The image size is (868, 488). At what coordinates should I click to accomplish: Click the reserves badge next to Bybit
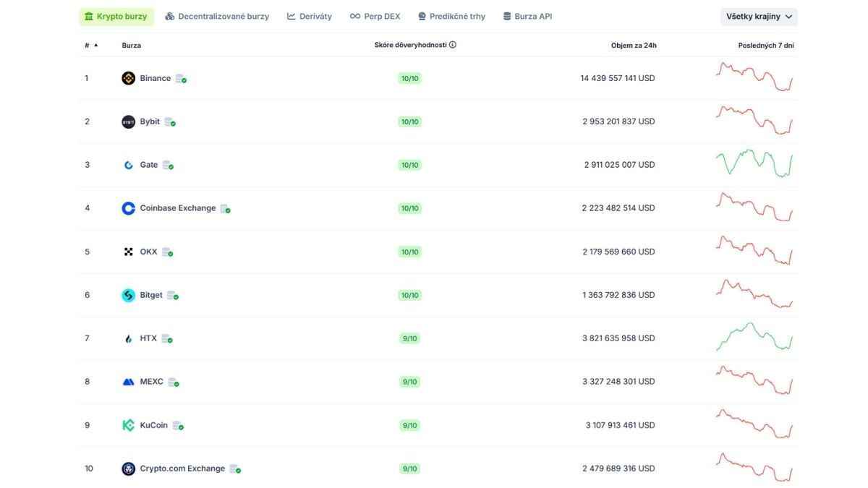point(170,122)
